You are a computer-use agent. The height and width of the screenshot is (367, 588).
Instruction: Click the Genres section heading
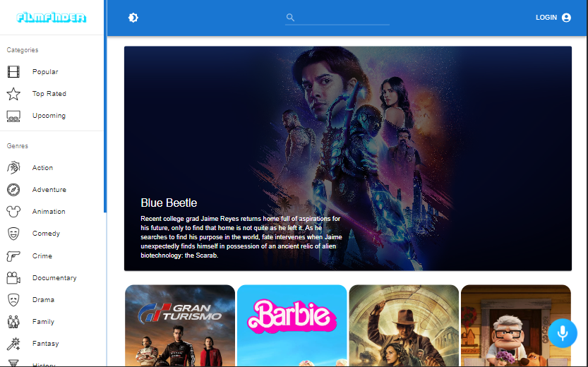(17, 146)
